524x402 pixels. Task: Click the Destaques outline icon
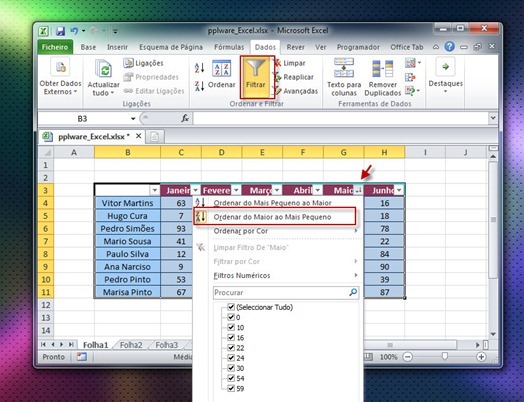[445, 66]
